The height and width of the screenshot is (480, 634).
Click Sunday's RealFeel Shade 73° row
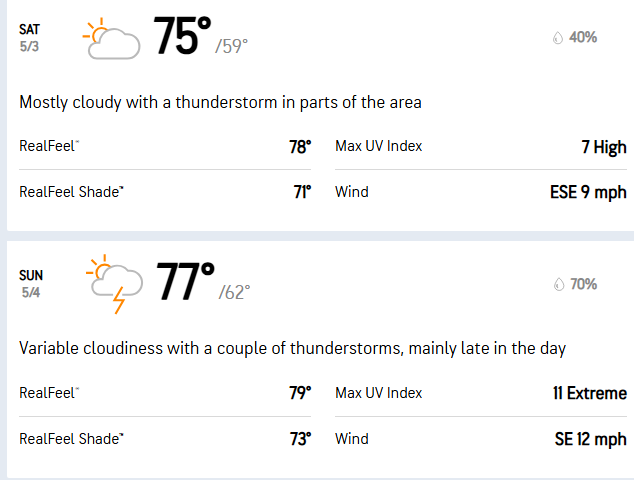pyautogui.click(x=165, y=439)
